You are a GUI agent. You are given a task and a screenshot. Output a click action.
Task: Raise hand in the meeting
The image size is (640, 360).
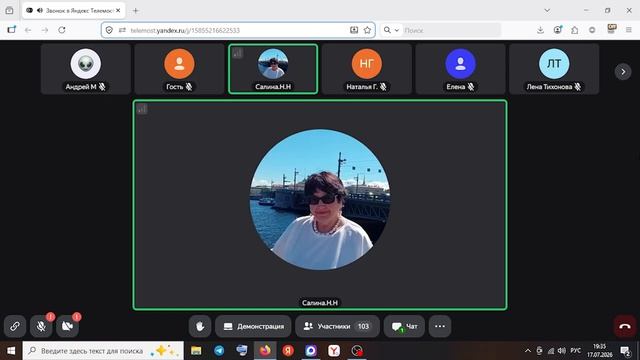click(x=200, y=326)
